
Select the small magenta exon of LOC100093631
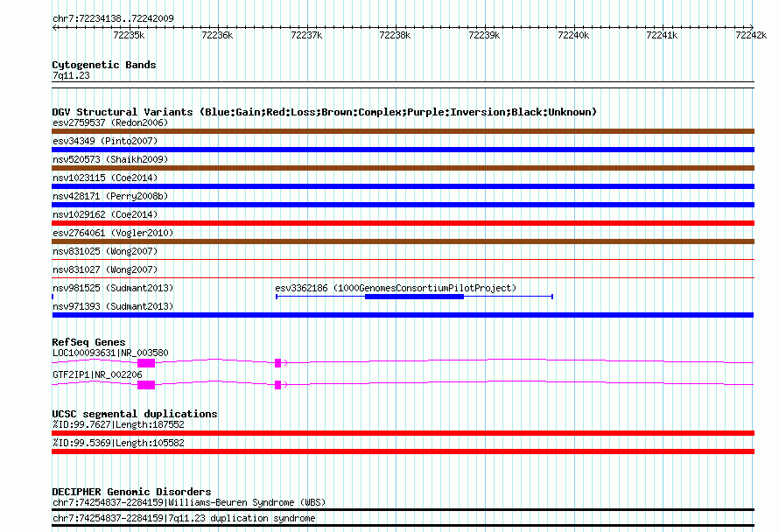tap(277, 363)
